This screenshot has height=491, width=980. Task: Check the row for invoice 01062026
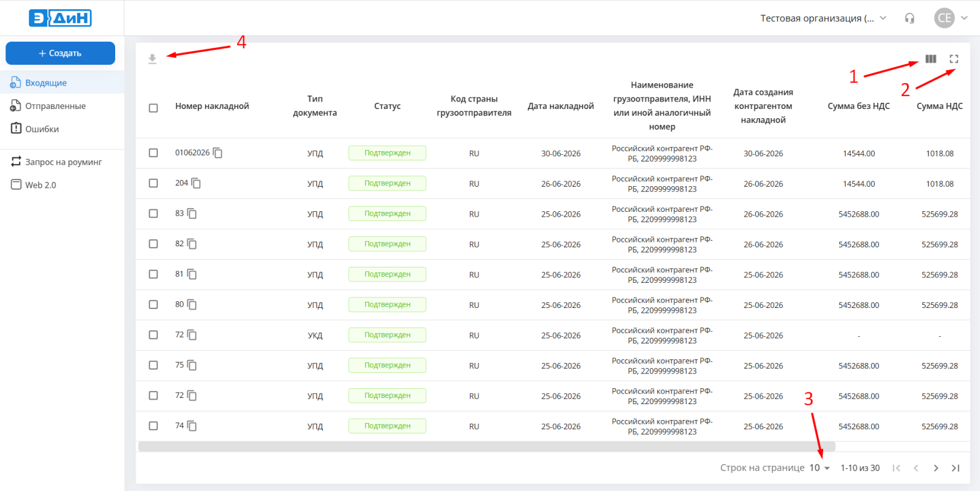tap(153, 152)
